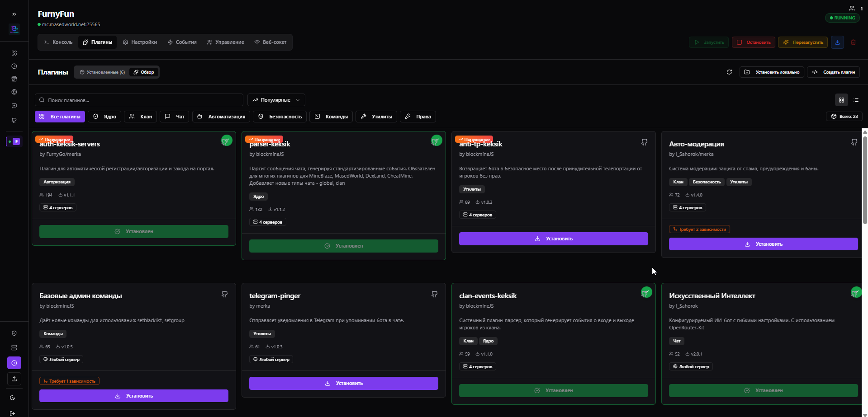
Task: Click the logout icon in sidebar
Action: (13, 413)
